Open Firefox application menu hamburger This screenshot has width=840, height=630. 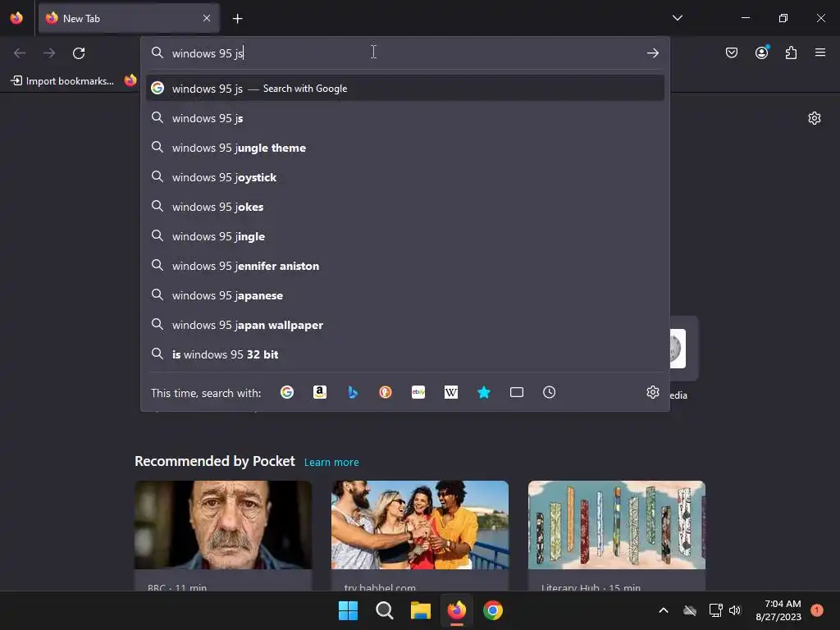820,52
